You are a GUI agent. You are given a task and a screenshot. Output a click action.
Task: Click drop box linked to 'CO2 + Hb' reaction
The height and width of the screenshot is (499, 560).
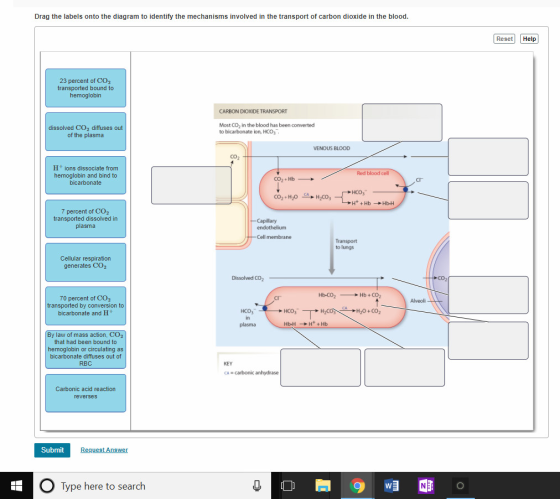(402, 123)
